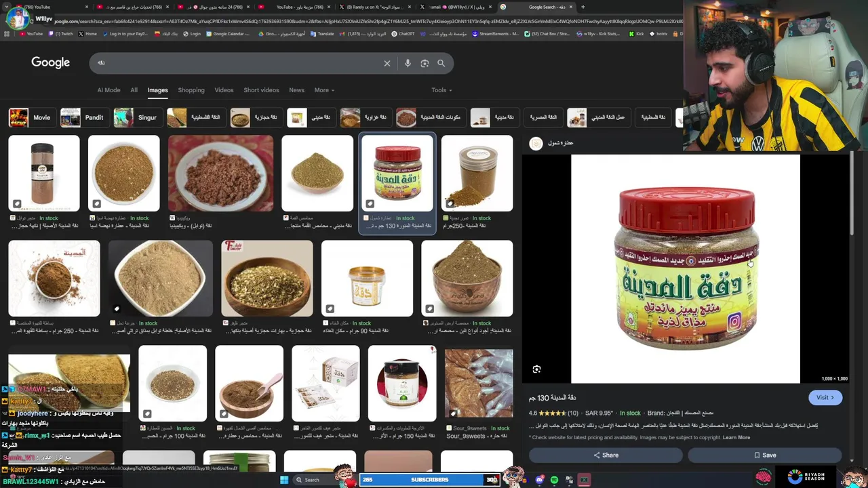Click the source site icon above preview
The image size is (868, 488).
pyautogui.click(x=536, y=143)
